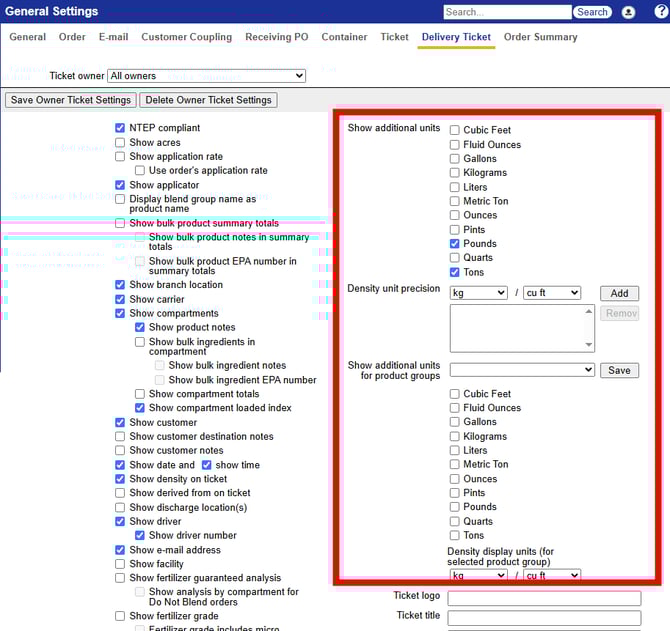
Task: Open the kg density unit dropdown
Action: coord(478,293)
